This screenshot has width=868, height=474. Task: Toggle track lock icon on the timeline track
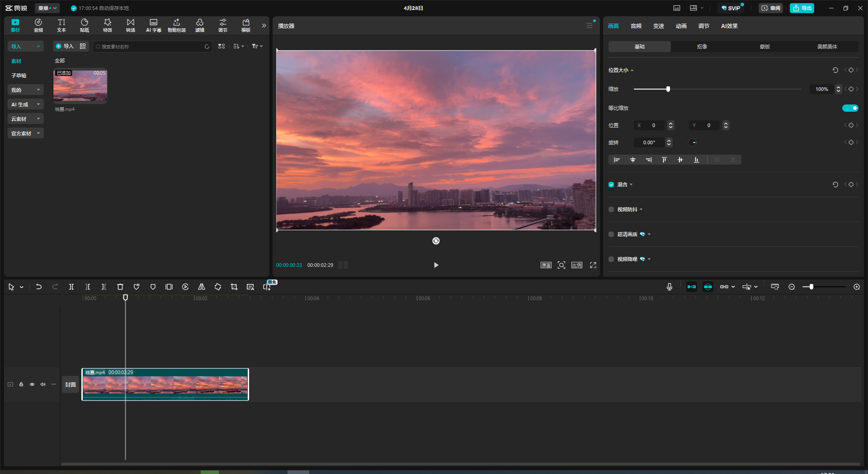coord(21,384)
